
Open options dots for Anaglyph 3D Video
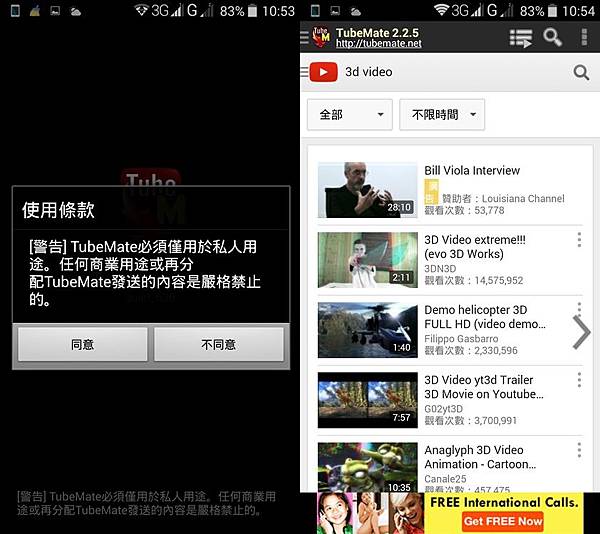click(x=579, y=450)
